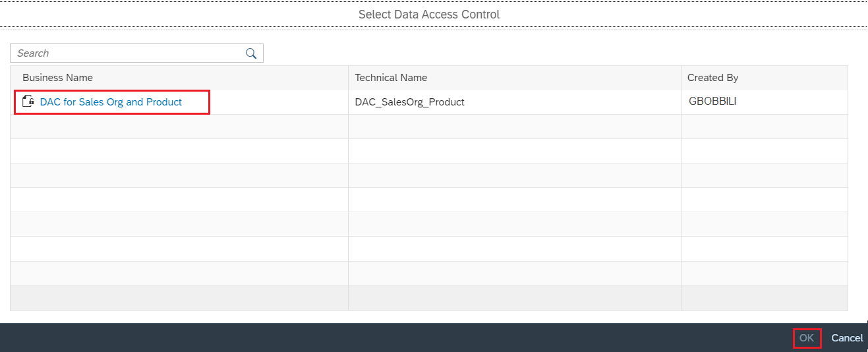
Task: Focus the Search input field
Action: click(129, 53)
